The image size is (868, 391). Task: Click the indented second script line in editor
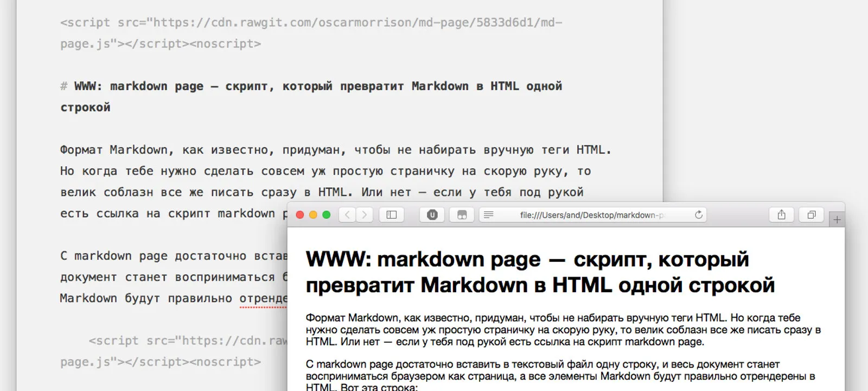pyautogui.click(x=188, y=340)
